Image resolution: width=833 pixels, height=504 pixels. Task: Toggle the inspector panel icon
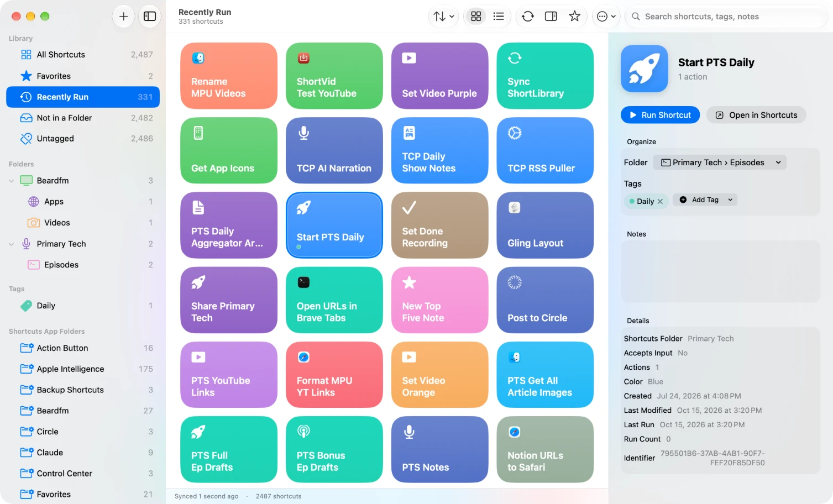(x=551, y=17)
